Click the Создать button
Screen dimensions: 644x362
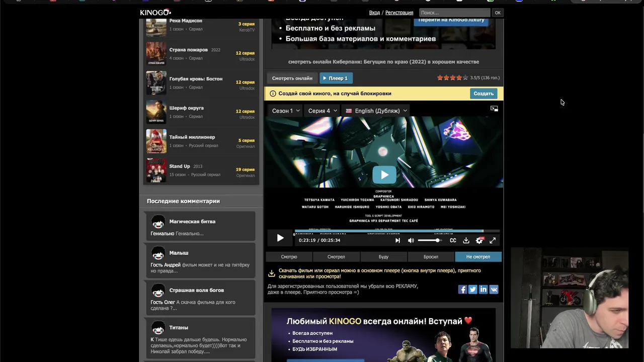[484, 94]
